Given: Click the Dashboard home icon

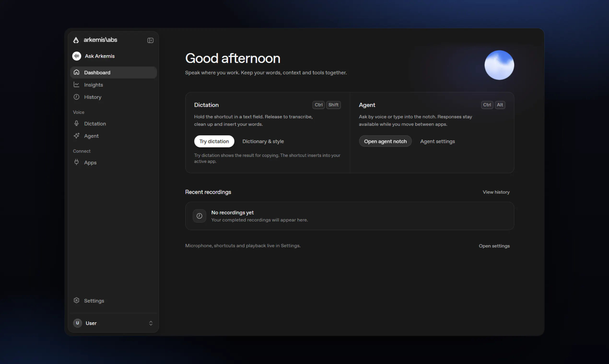Looking at the screenshot, I should [76, 72].
